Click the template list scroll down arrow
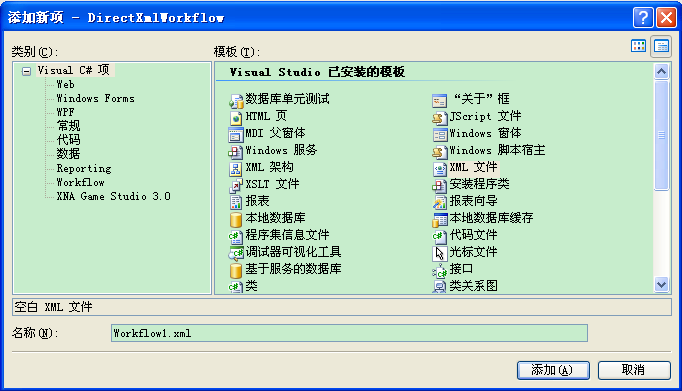 pyautogui.click(x=662, y=285)
